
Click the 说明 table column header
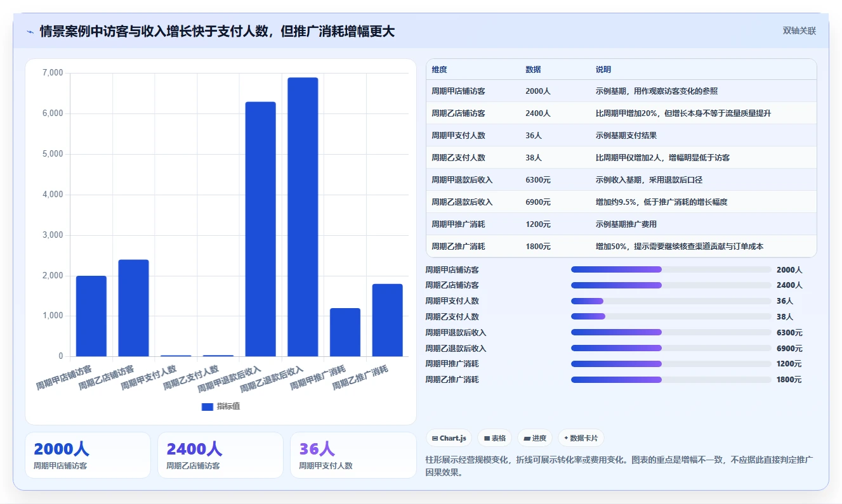603,70
